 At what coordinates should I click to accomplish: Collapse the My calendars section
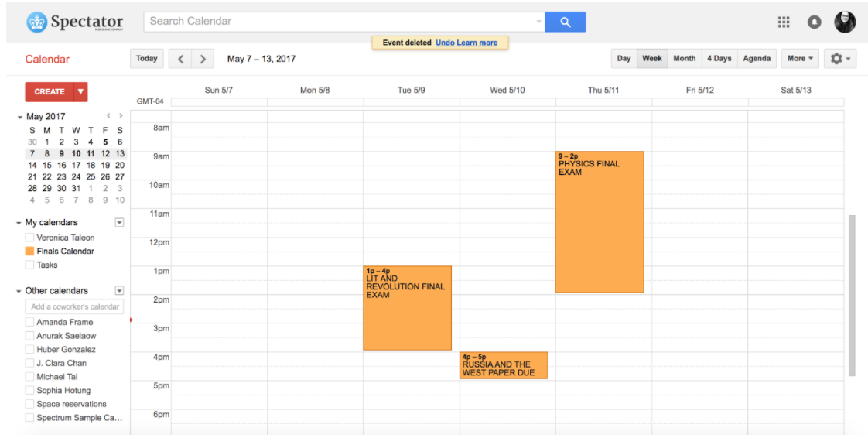click(x=19, y=223)
